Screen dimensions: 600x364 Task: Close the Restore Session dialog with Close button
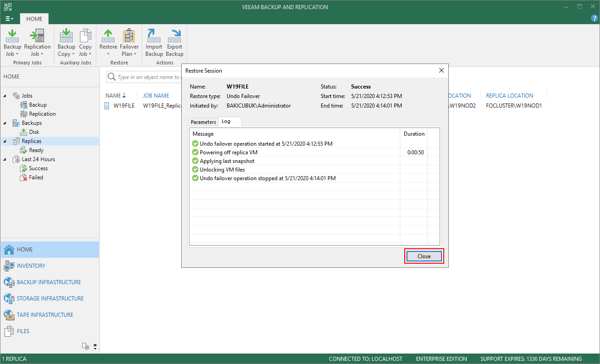(x=424, y=256)
